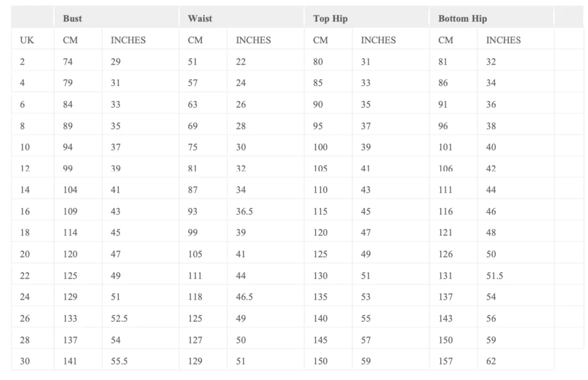Click the Waist column header
Screen dimensions: 588x380
coord(200,18)
